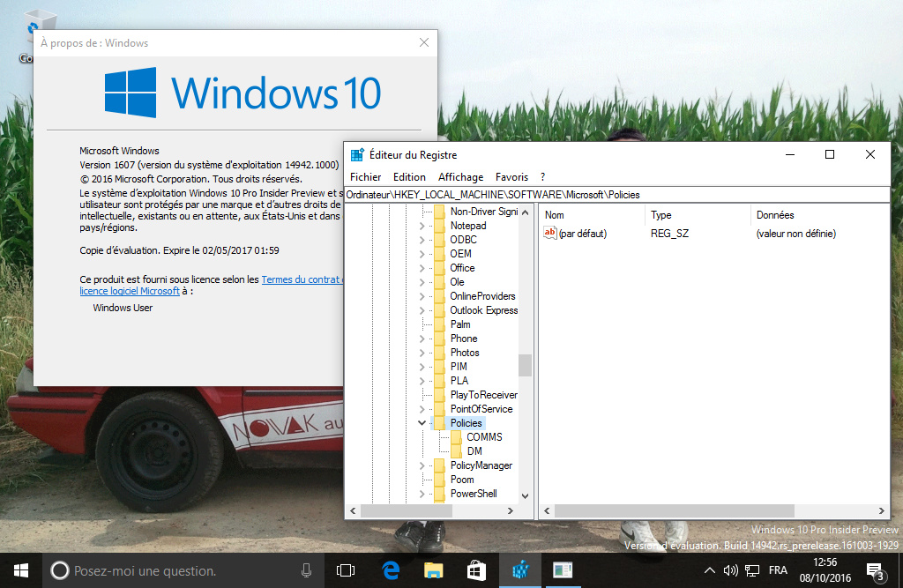The height and width of the screenshot is (588, 903).
Task: Click the REG_SZ type cell
Action: coord(670,234)
